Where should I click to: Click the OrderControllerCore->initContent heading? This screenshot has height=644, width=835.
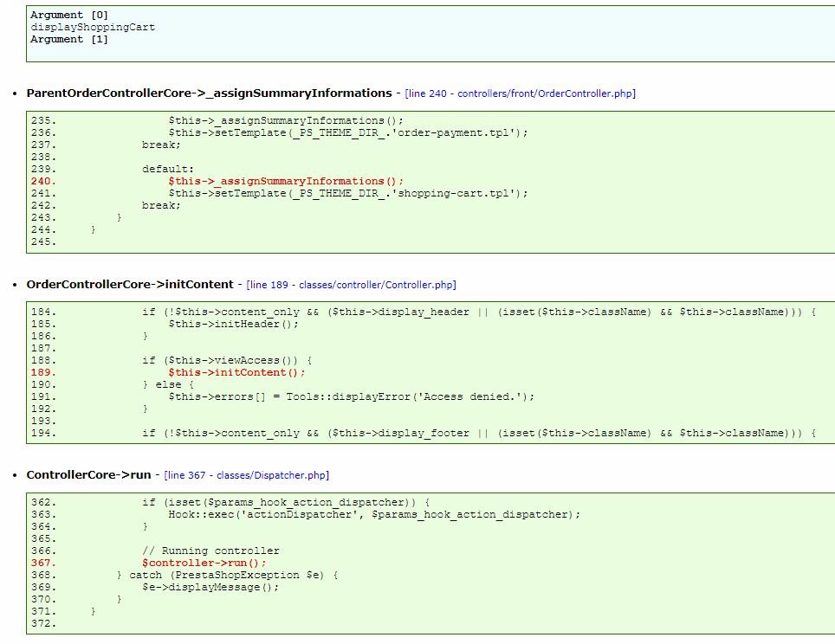coord(130,284)
